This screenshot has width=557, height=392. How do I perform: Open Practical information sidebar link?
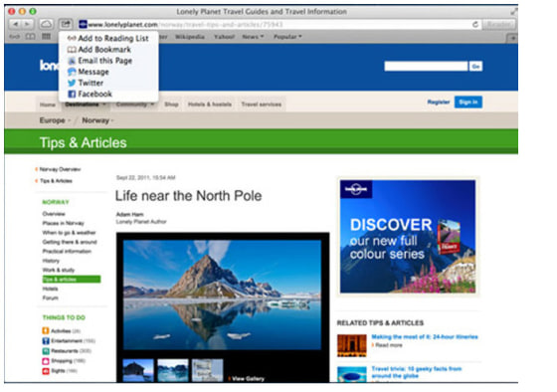pyautogui.click(x=67, y=252)
